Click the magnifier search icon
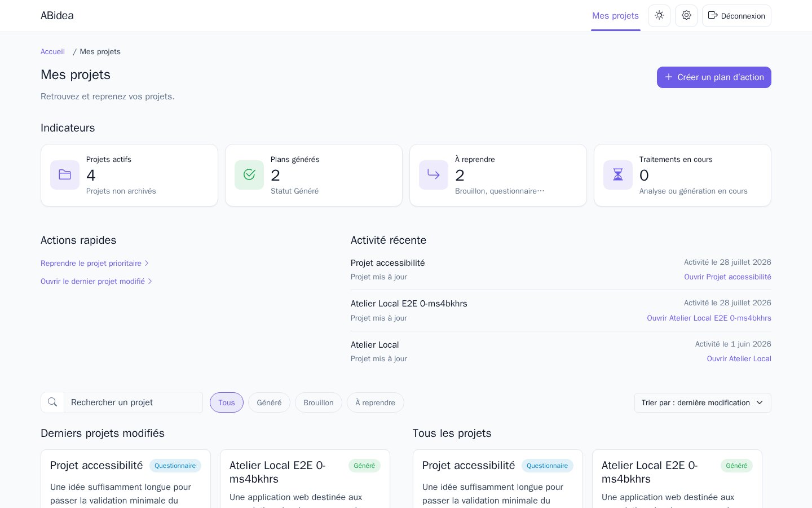The height and width of the screenshot is (508, 812). tap(52, 402)
